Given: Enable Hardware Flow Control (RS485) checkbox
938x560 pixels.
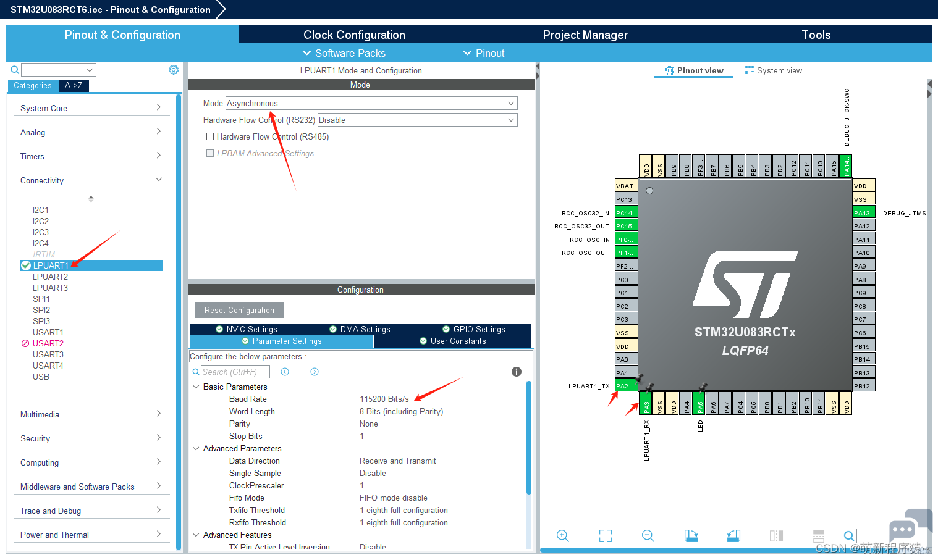Looking at the screenshot, I should tap(210, 137).
